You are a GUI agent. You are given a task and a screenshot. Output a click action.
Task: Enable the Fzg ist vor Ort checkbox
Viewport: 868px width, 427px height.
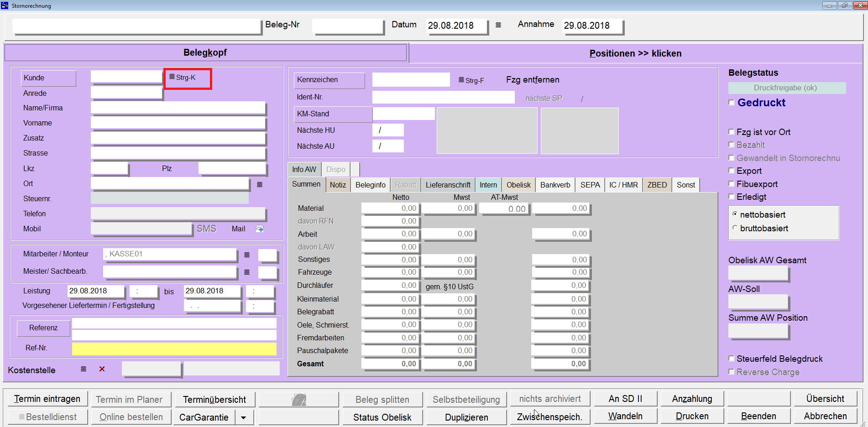(x=732, y=132)
